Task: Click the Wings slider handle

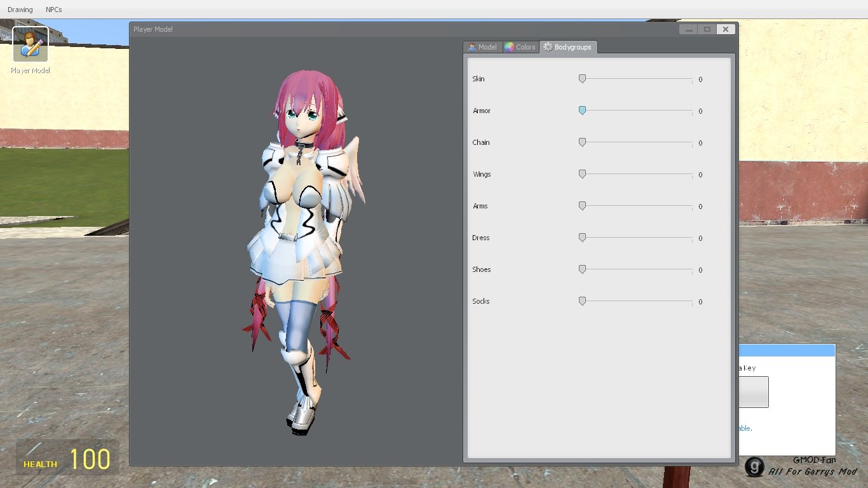Action: [582, 174]
